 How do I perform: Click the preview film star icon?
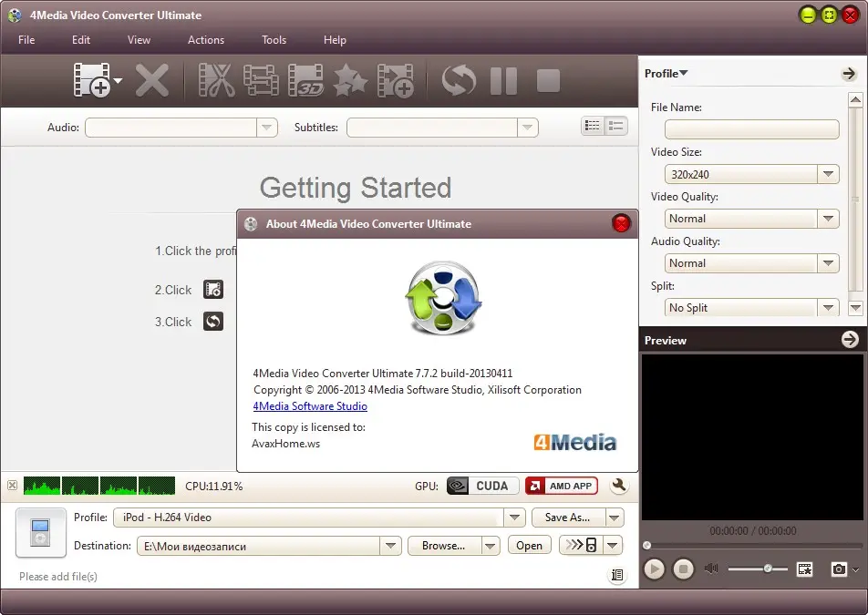[804, 569]
